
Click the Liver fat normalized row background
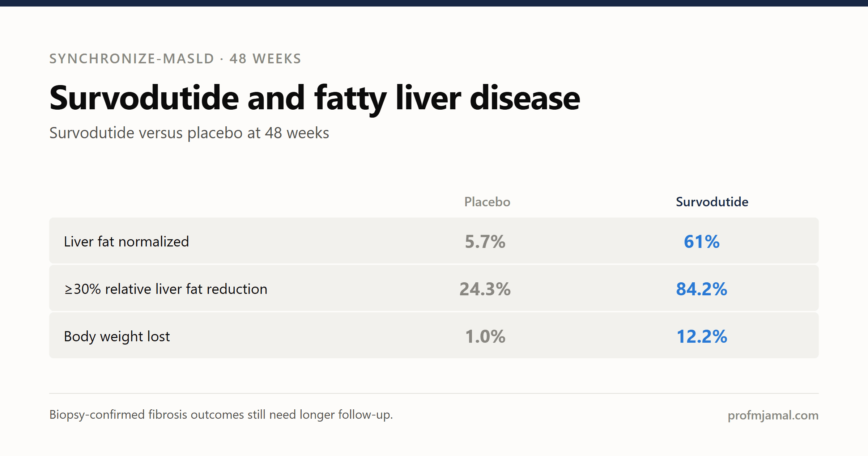point(434,240)
